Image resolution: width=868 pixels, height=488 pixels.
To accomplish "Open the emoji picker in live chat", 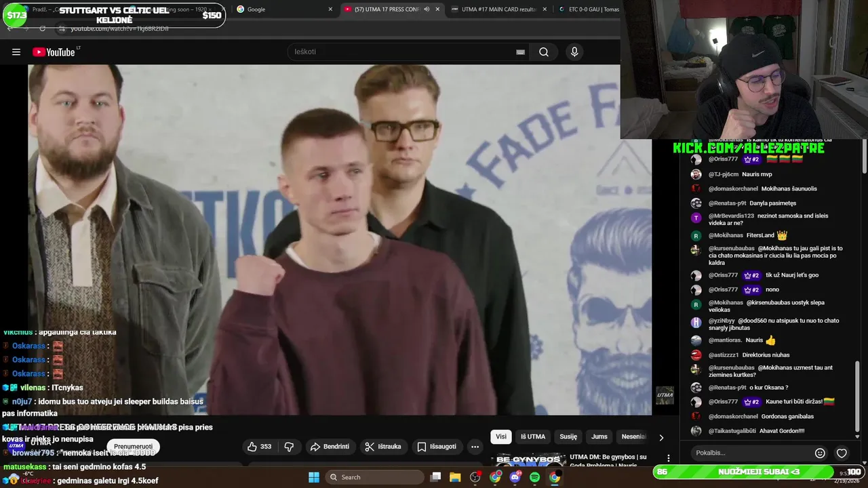I will pos(820,453).
